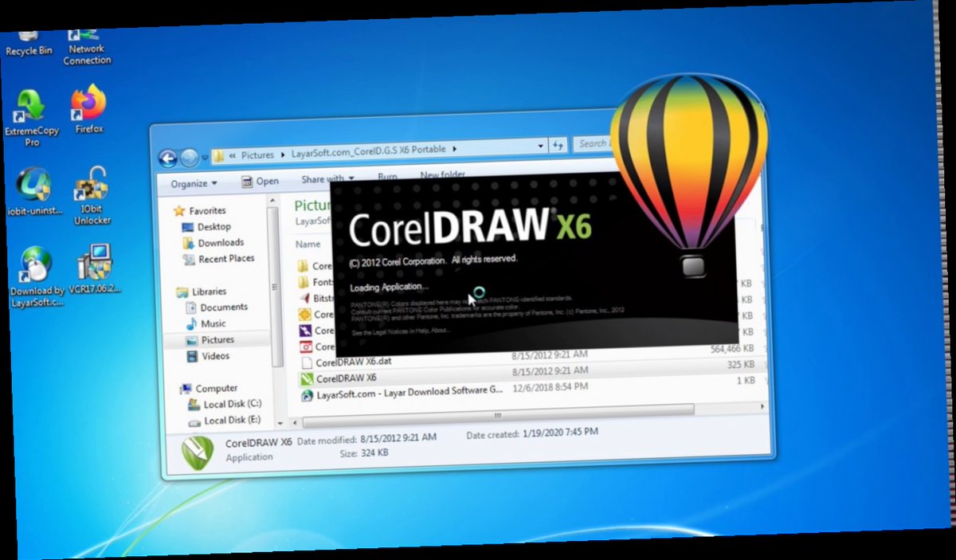The height and width of the screenshot is (560, 956).
Task: Click the Date created value in details pane
Action: (x=562, y=434)
